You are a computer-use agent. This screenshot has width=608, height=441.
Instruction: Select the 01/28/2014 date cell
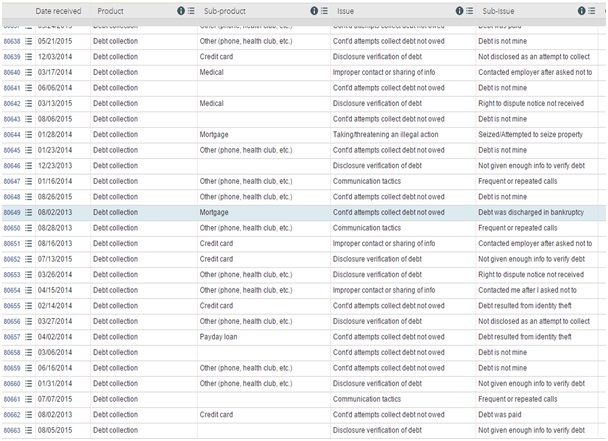[x=55, y=135]
